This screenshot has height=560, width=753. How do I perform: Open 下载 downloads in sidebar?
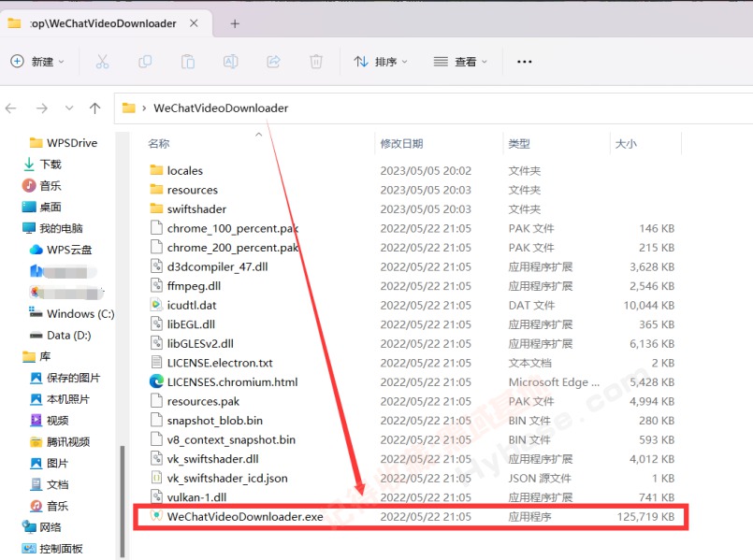tap(42, 165)
